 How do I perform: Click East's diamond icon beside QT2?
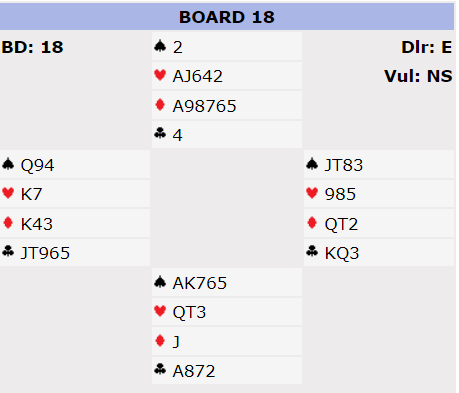tap(312, 223)
